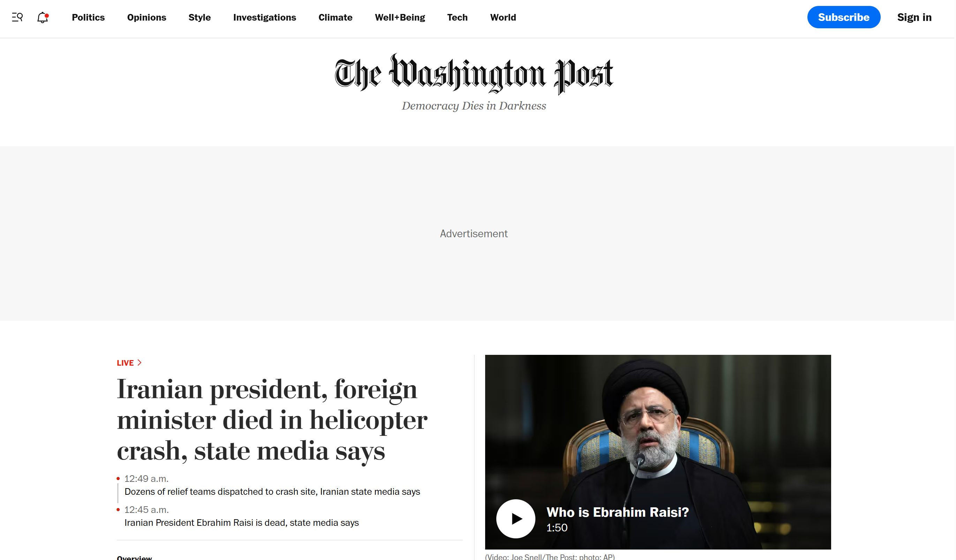The height and width of the screenshot is (560, 956).
Task: Open the World section
Action: coord(504,17)
